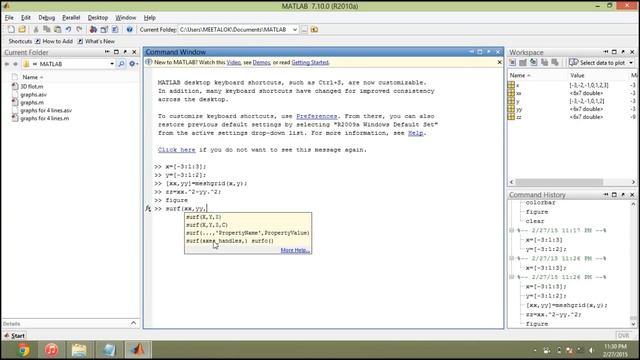
Task: Open the Help menu
Action: point(149,18)
